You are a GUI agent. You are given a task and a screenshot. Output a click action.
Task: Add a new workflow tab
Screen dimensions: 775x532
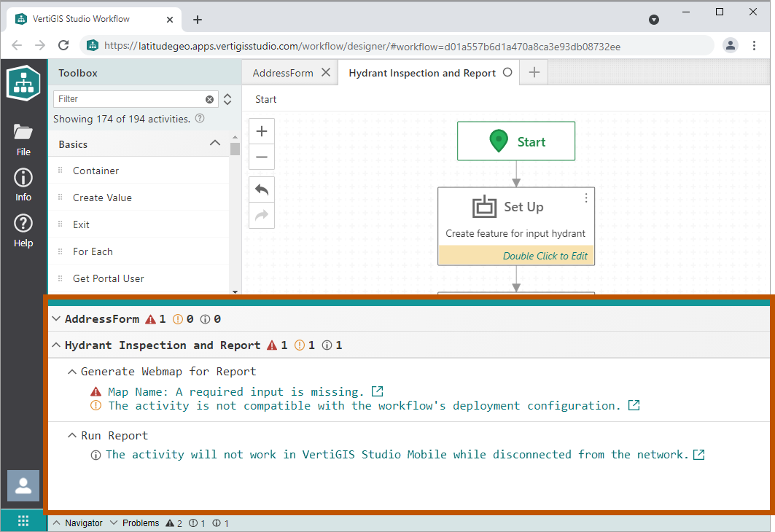tap(534, 72)
